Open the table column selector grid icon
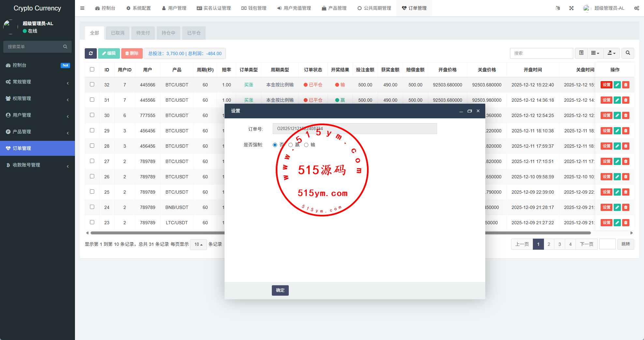This screenshot has height=340, width=644. click(595, 53)
